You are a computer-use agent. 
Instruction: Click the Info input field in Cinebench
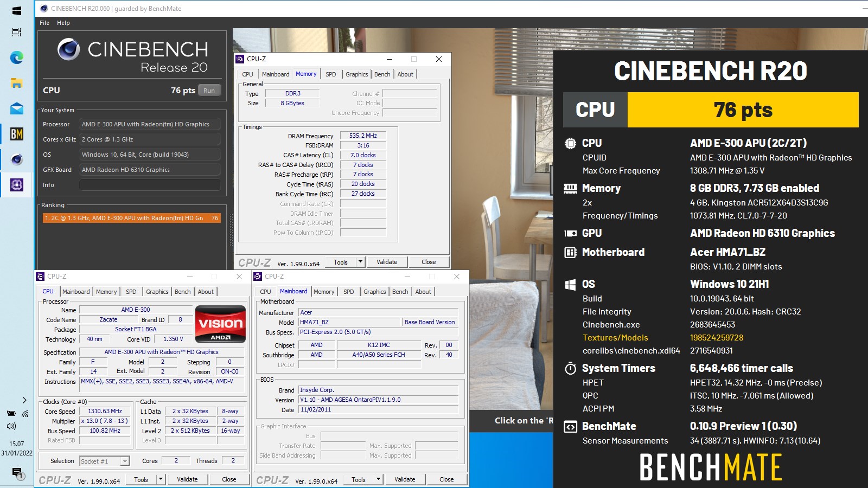pos(150,185)
